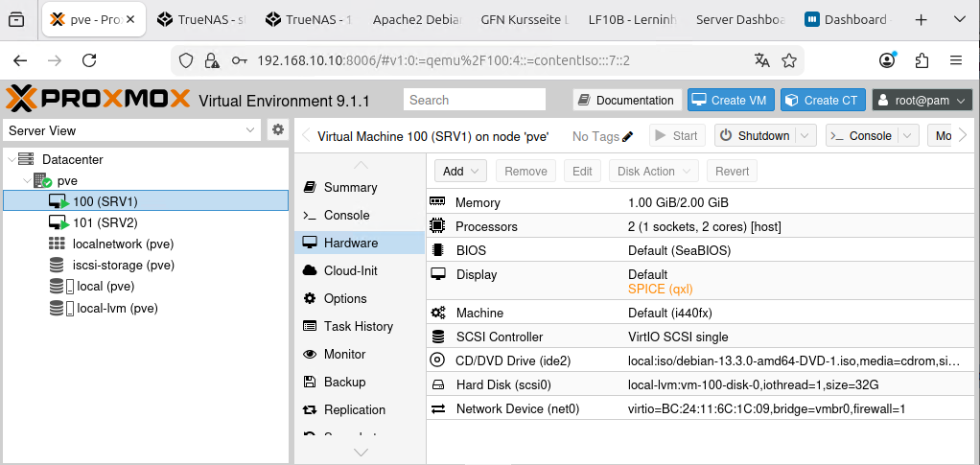Open the root@pam user menu

pyautogui.click(x=909, y=101)
